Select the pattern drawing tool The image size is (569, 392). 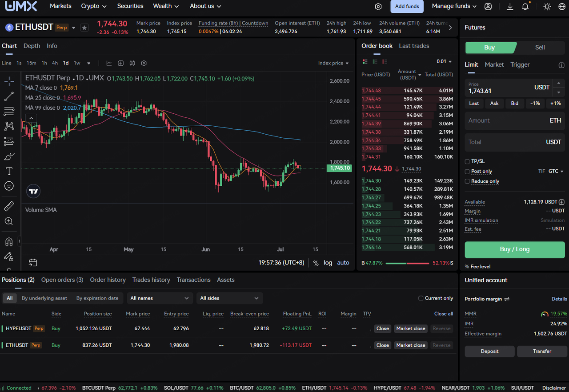pos(9,126)
